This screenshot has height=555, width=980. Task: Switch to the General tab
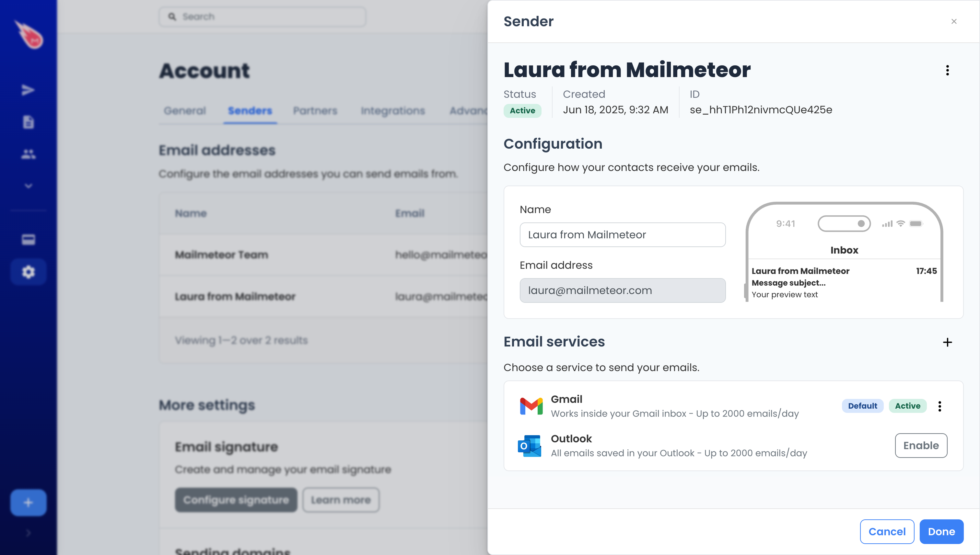point(185,110)
